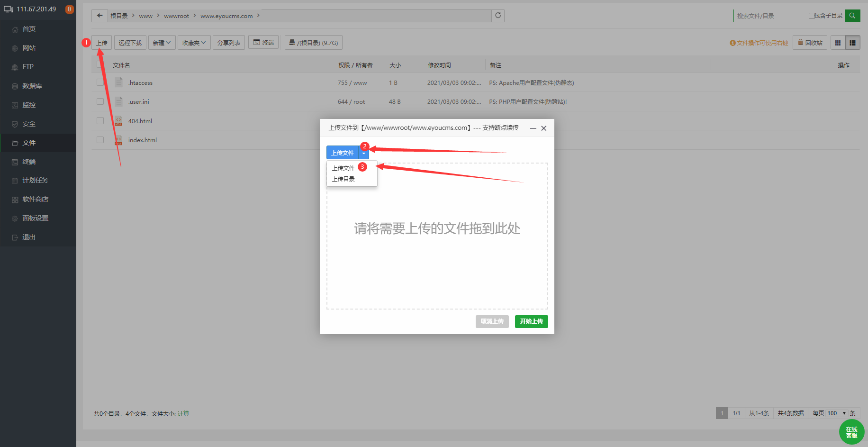Enable the include subdirectories checkbox
This screenshot has width=868, height=447.
pos(811,16)
